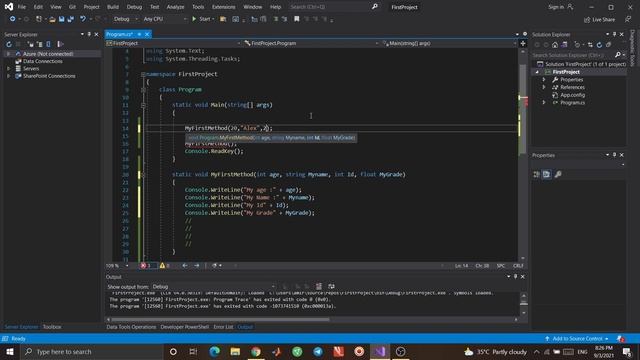Click the Windows Start button
The width and height of the screenshot is (640, 360).
[9, 351]
